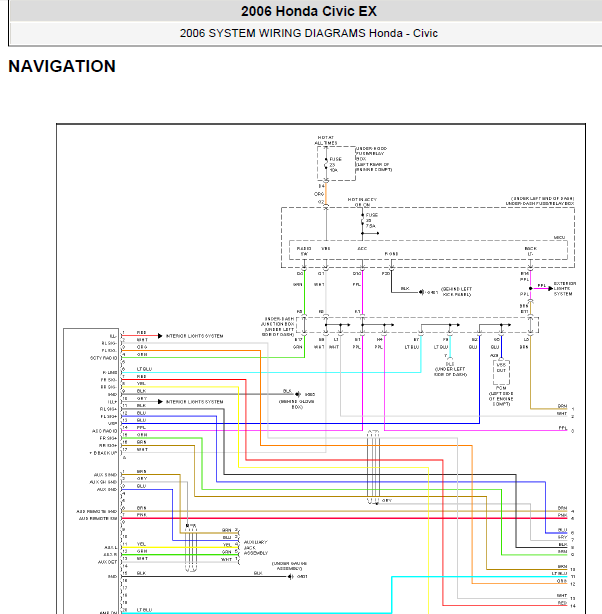Screen dimensions: 602x614
Task: Click ground symbol near behind glove box note
Action: pos(298,394)
